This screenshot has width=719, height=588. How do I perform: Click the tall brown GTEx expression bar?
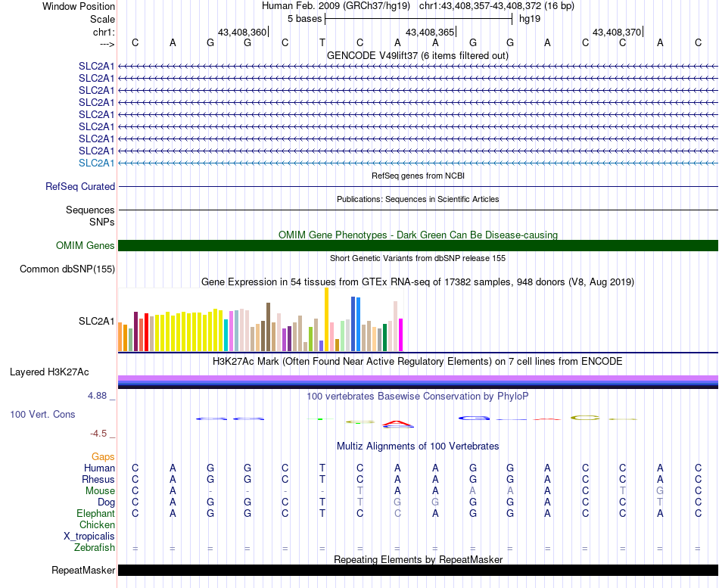(268, 327)
